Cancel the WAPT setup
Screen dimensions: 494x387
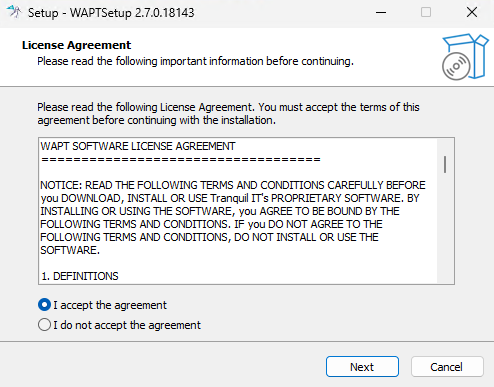click(447, 367)
